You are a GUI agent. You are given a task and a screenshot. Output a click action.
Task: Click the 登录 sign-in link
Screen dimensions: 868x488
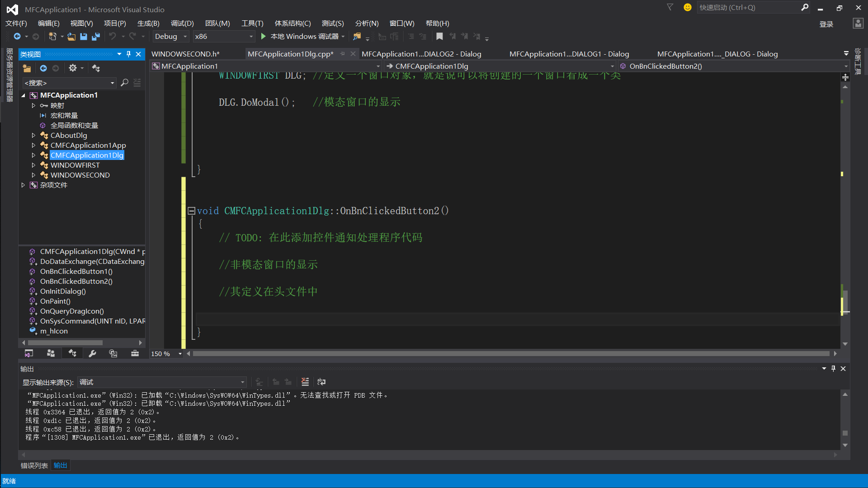[x=826, y=24]
